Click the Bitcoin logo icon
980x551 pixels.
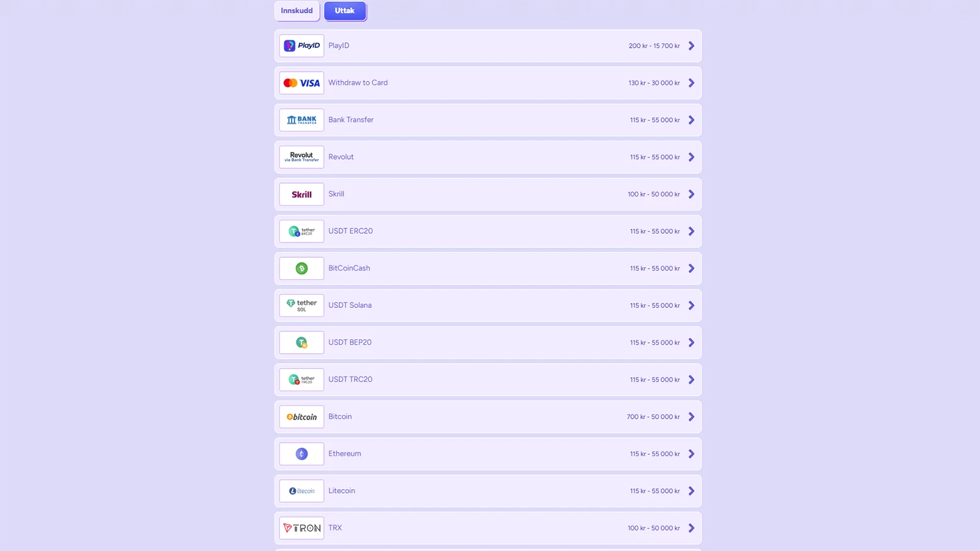click(x=301, y=417)
